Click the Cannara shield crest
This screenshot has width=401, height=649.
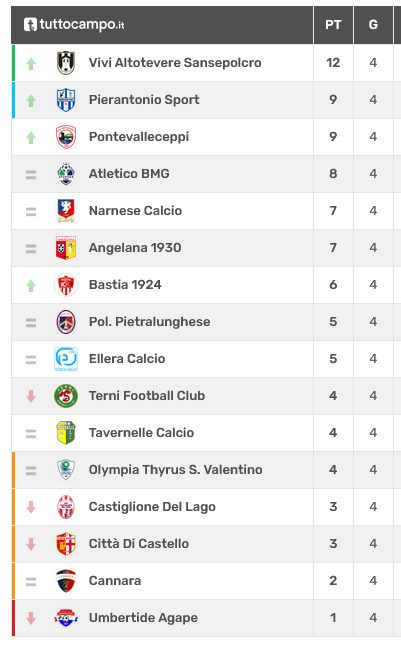[x=66, y=581]
